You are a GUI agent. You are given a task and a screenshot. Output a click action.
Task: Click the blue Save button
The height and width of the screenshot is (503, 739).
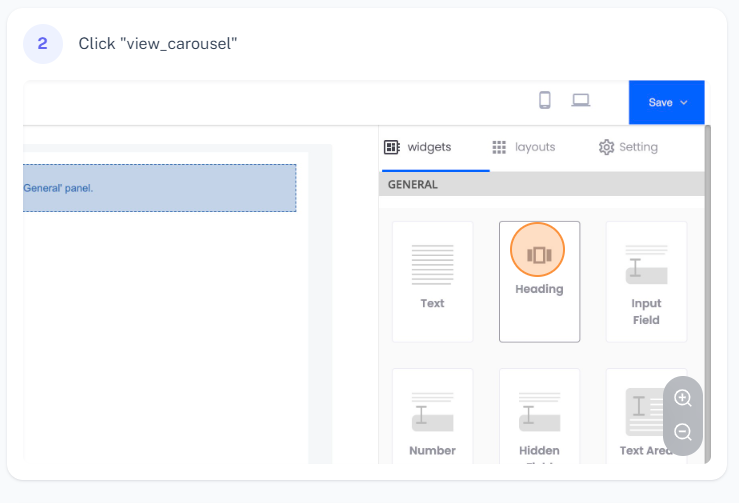(x=660, y=102)
